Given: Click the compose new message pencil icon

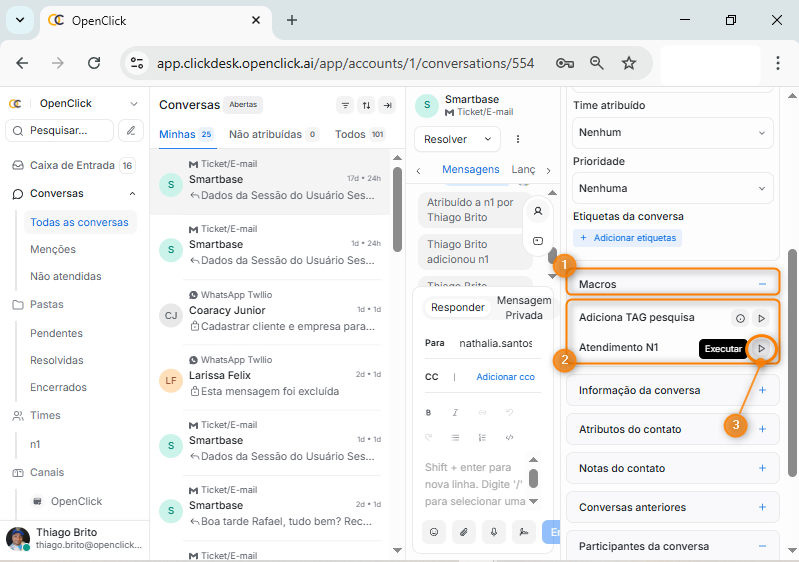Looking at the screenshot, I should tap(131, 130).
